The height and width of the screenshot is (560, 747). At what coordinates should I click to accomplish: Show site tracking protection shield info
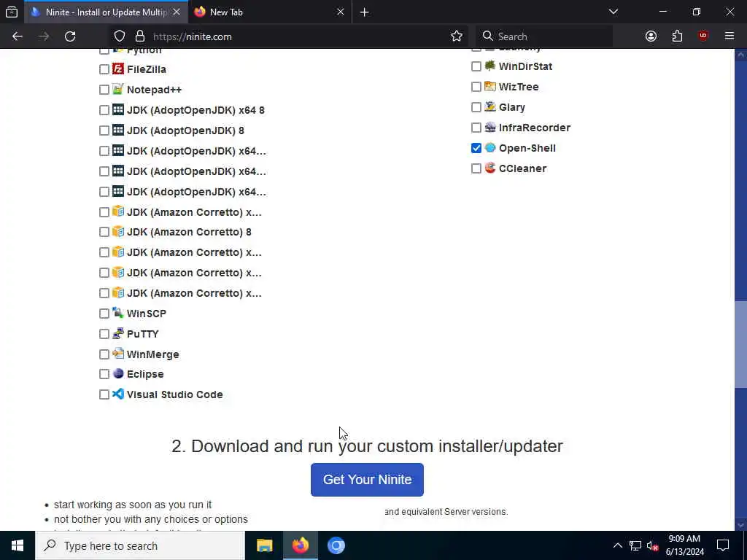coord(120,36)
